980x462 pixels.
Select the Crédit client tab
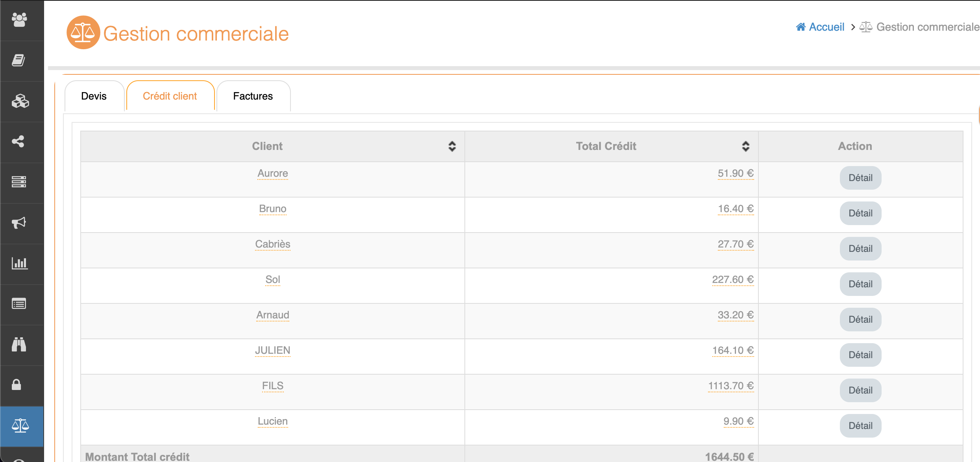[170, 96]
